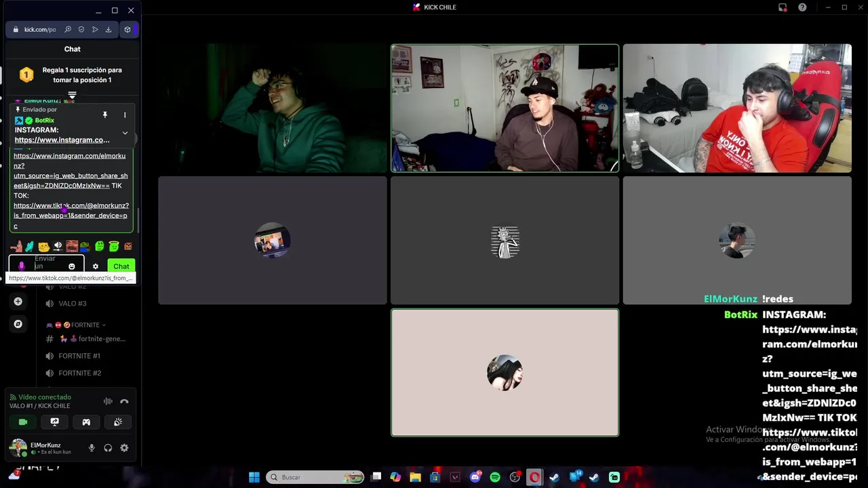Screen dimensions: 868x488
Task: Open Copilot from the taskbar
Action: (x=396, y=477)
